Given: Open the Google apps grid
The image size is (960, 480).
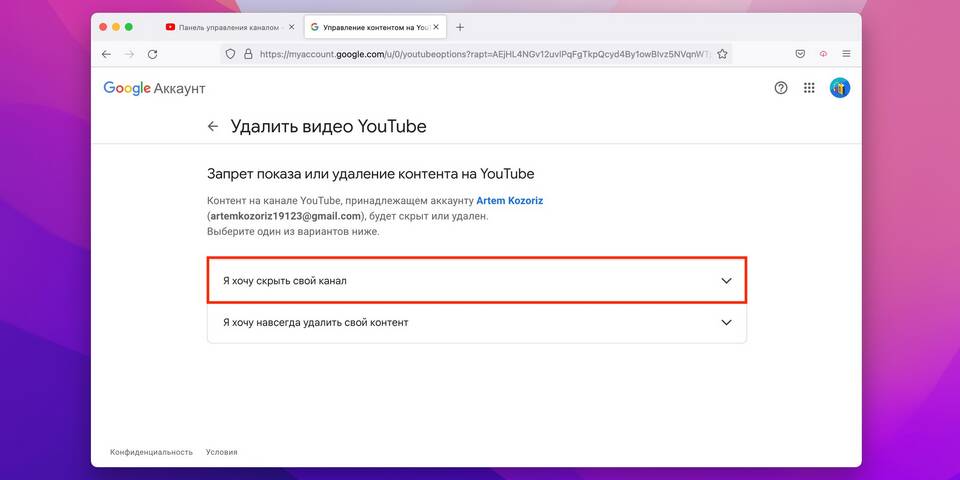Looking at the screenshot, I should click(x=809, y=88).
